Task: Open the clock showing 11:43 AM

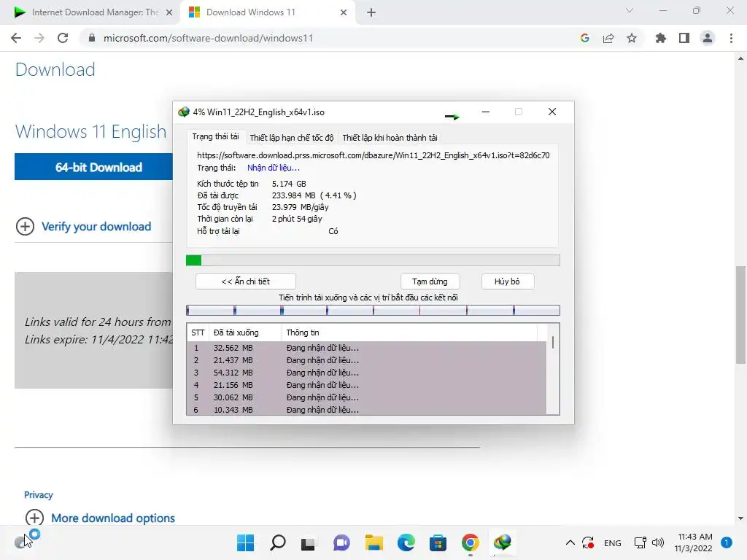Action: [x=694, y=542]
